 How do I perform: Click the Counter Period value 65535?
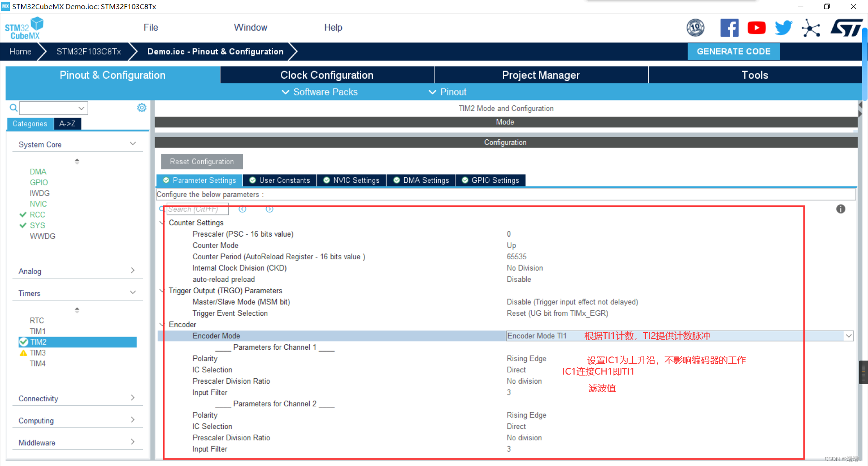pos(517,257)
